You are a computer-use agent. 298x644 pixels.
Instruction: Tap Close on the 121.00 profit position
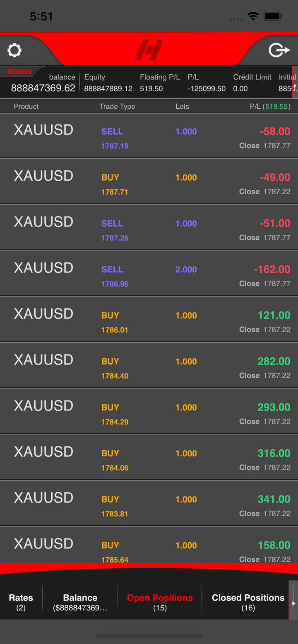click(x=250, y=329)
